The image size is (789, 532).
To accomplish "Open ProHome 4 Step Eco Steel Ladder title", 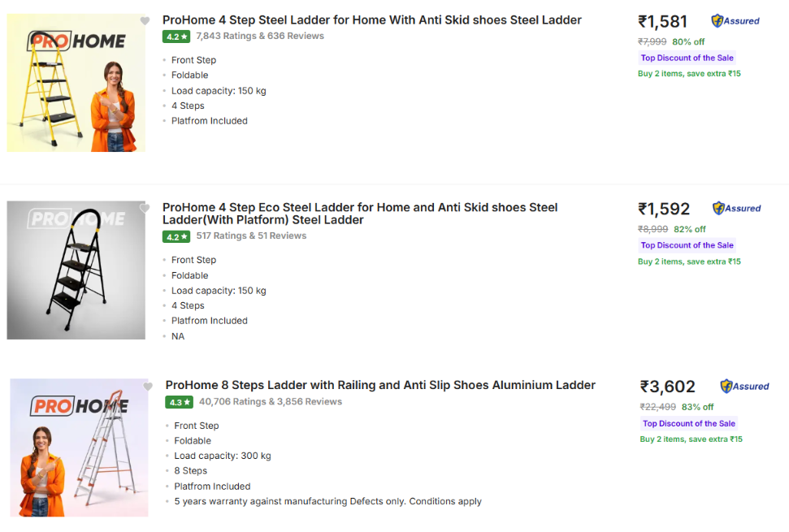I will (x=360, y=214).
